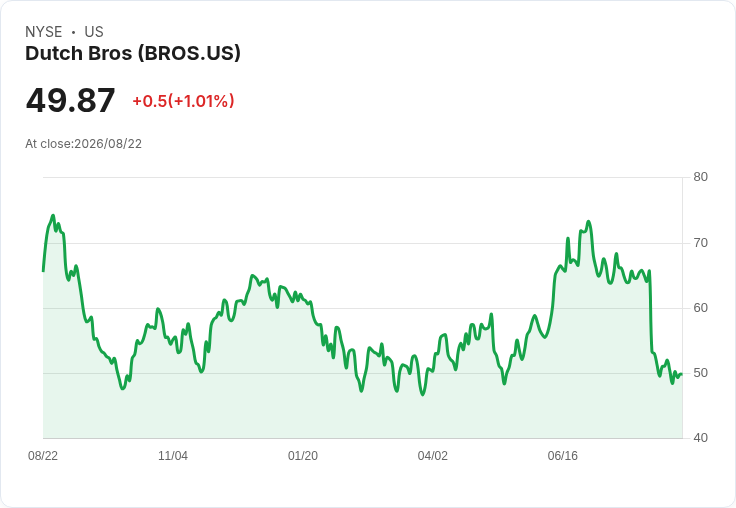Viewport: 736px width, 508px height.
Task: Select the 49.87 price value
Action: pos(70,100)
